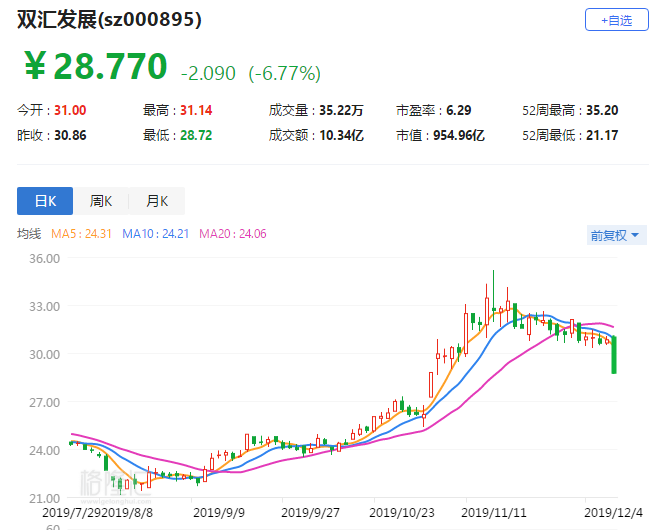
Task: Click the price change -2.090 value
Action: pyautogui.click(x=208, y=73)
